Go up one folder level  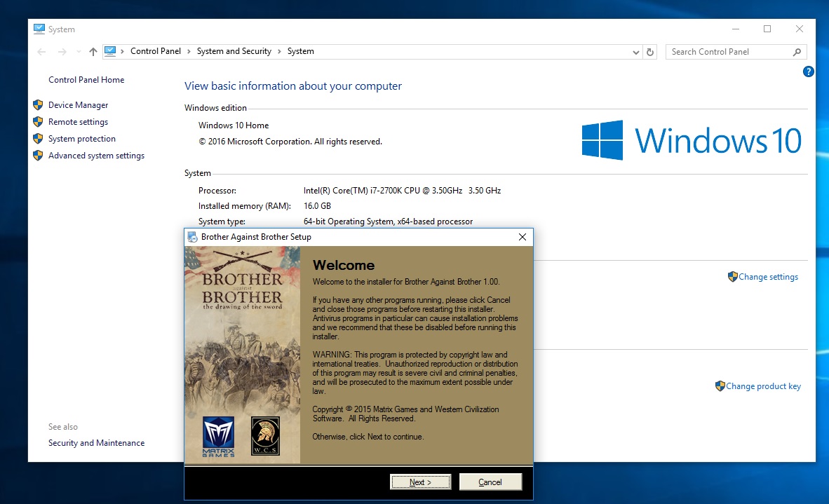93,52
